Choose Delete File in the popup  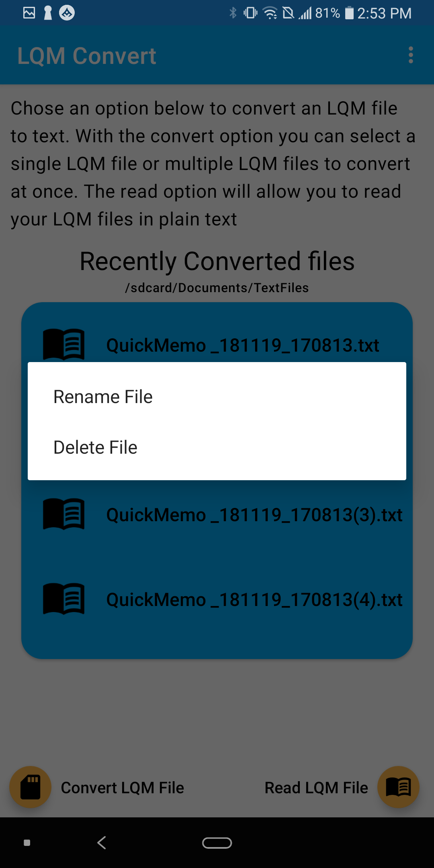[217, 447]
